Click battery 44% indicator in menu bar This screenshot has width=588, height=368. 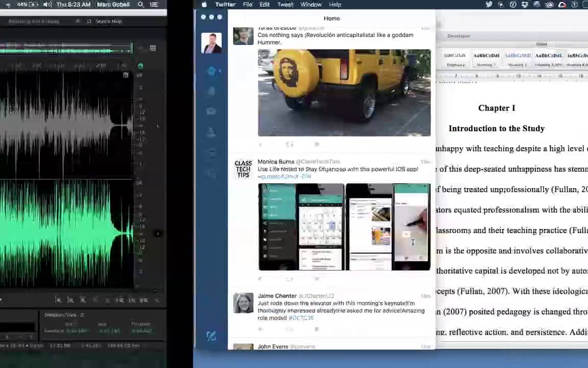27,5
